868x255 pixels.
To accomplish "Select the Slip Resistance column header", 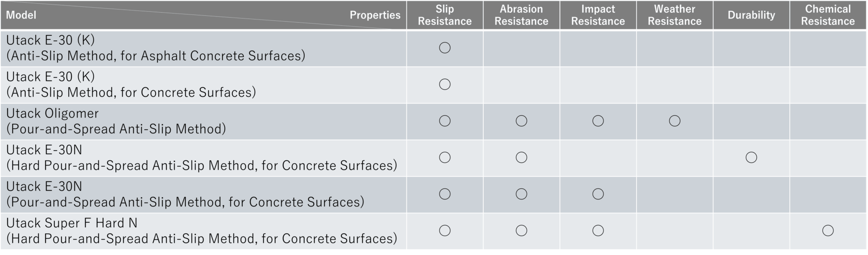I will tap(445, 15).
